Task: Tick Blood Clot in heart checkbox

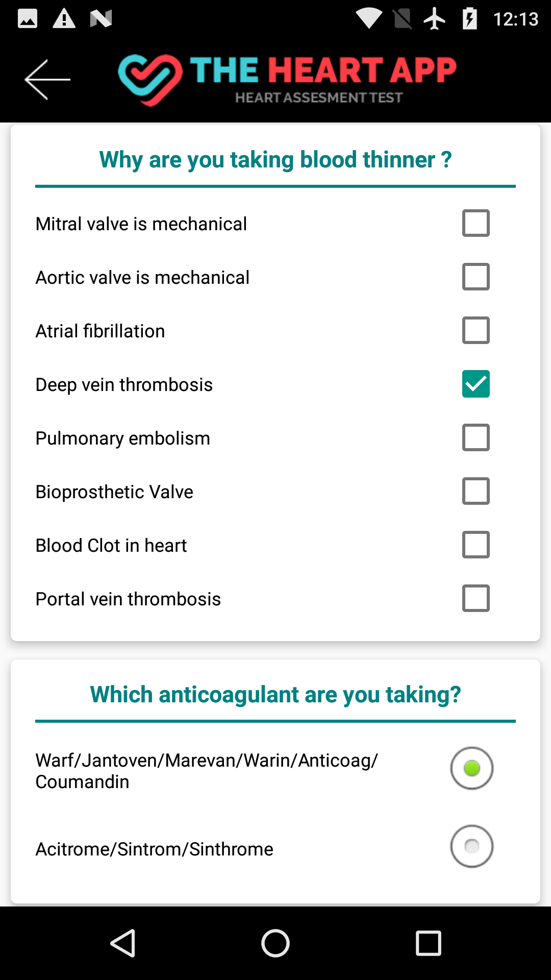Action: coord(475,545)
